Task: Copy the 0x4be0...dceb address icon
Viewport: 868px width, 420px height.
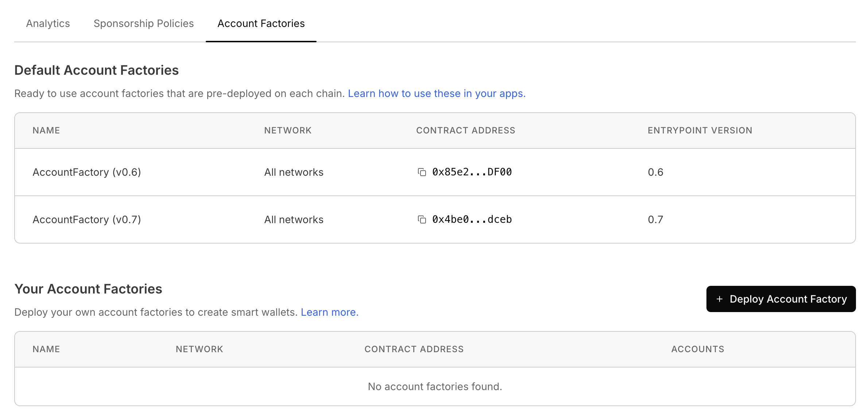Action: pos(422,219)
